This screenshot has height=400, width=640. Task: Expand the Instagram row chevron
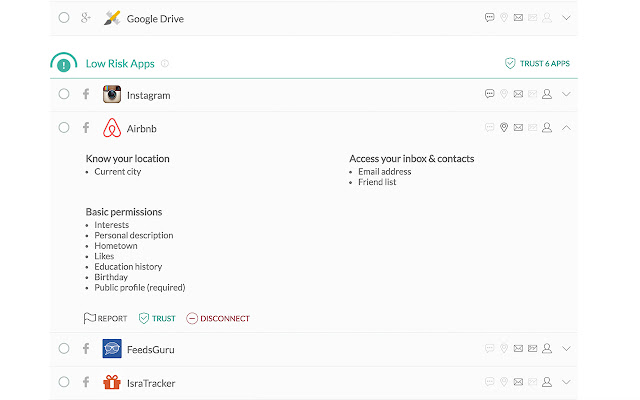[x=567, y=95]
